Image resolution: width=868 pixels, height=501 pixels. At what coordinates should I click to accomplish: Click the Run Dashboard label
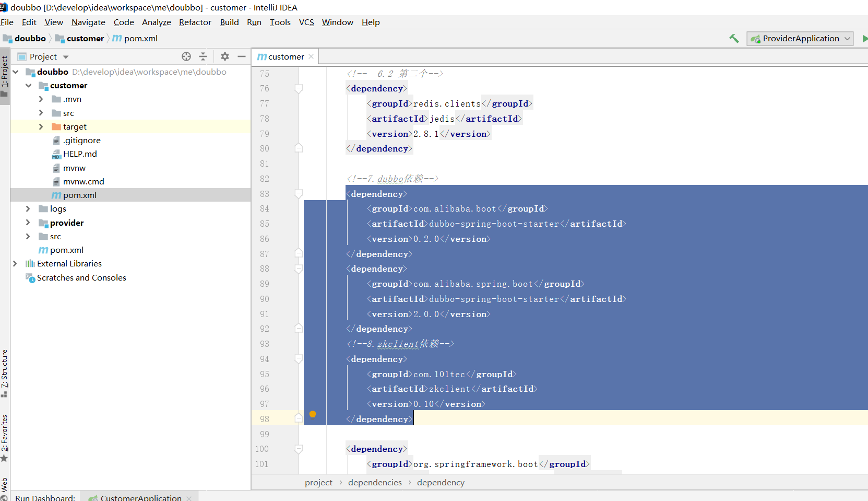(45, 498)
